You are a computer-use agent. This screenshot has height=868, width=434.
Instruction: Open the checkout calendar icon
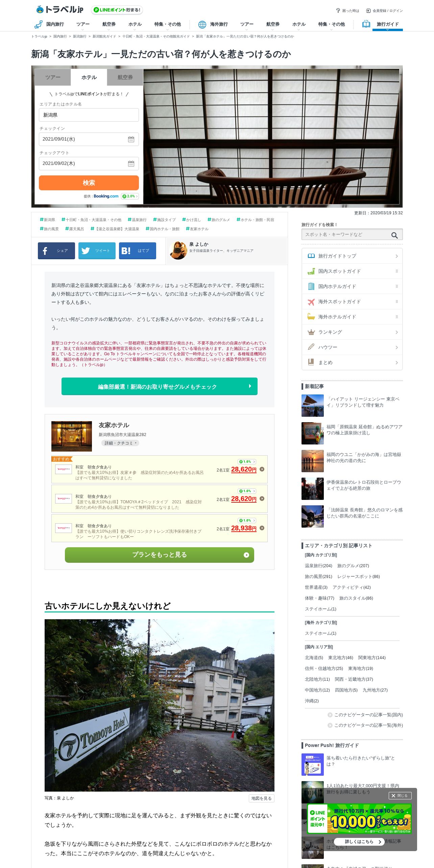[x=131, y=164]
